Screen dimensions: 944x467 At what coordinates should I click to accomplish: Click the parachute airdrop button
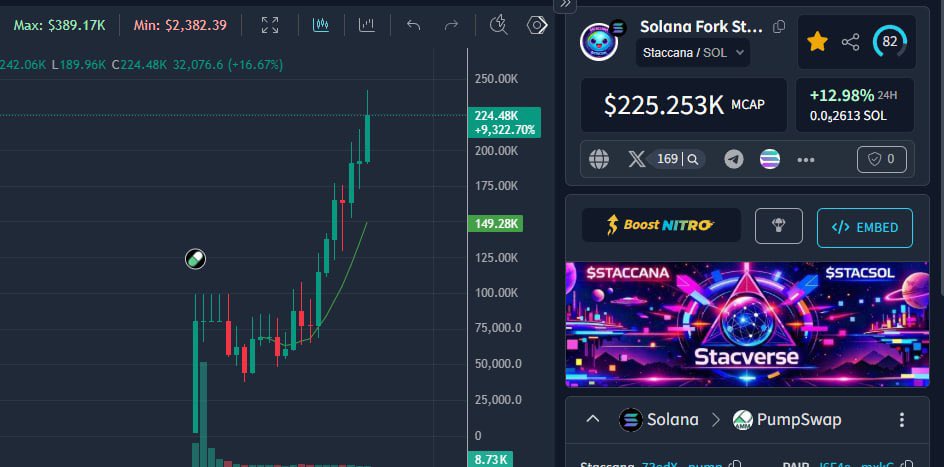778,226
